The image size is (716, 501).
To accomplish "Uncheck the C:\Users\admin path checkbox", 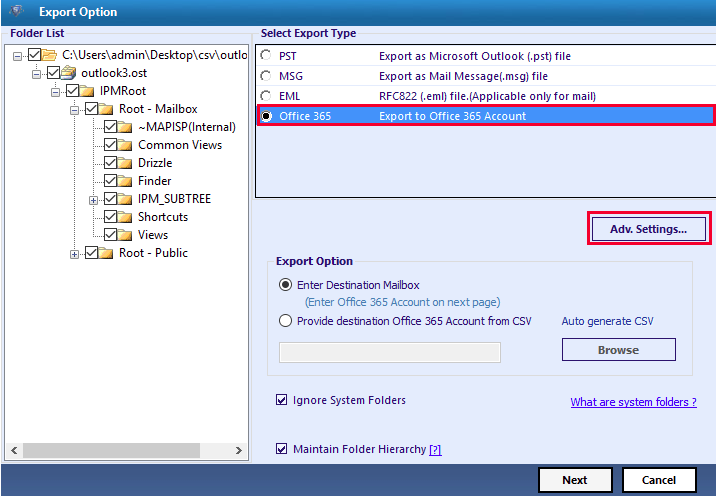I will click(x=35, y=55).
